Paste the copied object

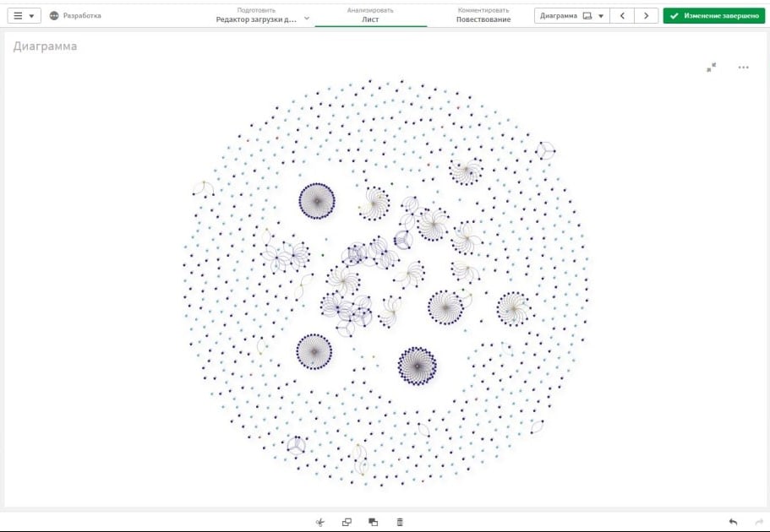374,522
